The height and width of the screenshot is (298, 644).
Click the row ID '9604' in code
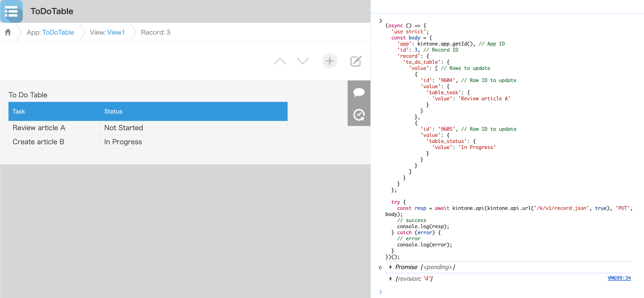(x=446, y=80)
